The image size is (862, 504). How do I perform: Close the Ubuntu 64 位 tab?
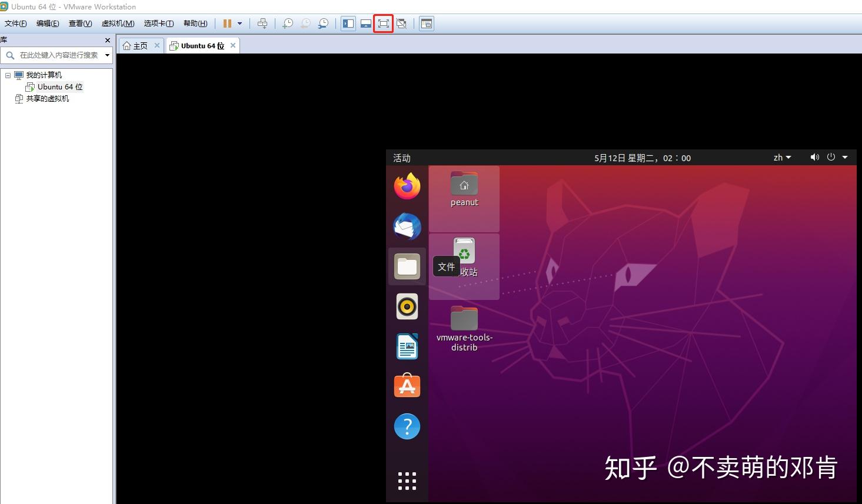coord(233,45)
